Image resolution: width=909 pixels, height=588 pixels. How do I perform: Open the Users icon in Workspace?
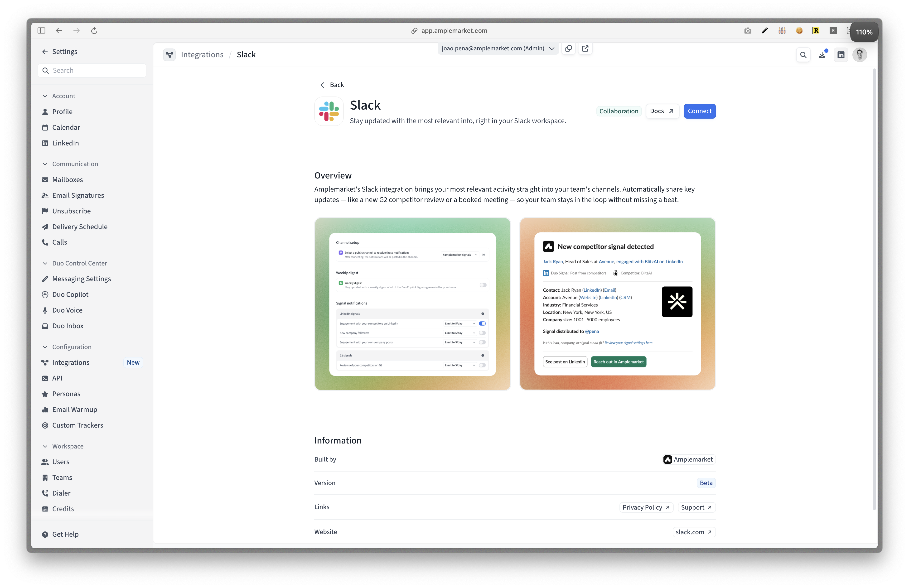45,462
